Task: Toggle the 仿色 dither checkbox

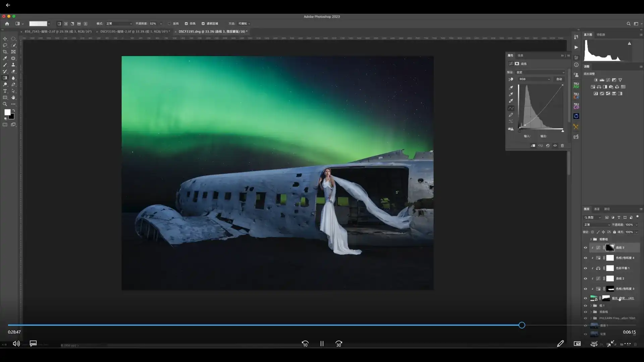Action: [186, 24]
